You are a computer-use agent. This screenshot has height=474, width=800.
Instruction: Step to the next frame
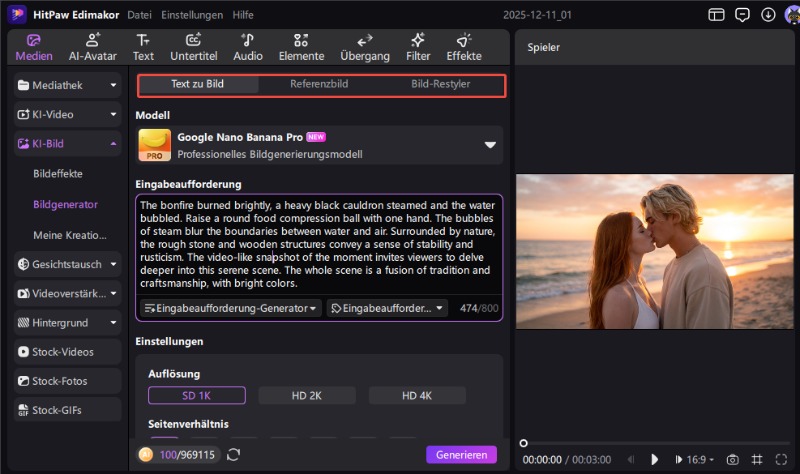(x=678, y=460)
